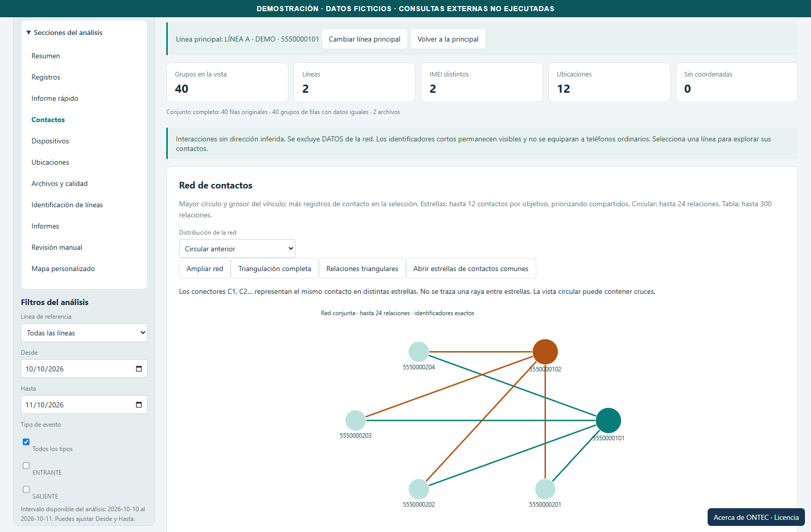
Task: Select network node 5550000201
Action: pos(545,489)
